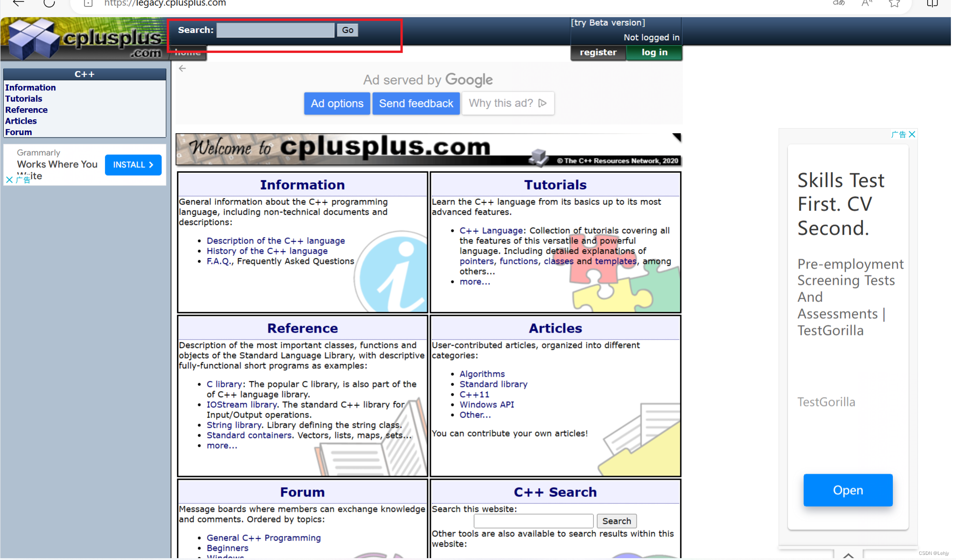The image size is (956, 560).
Task: Click the site info icon beside URL
Action: 88,3
